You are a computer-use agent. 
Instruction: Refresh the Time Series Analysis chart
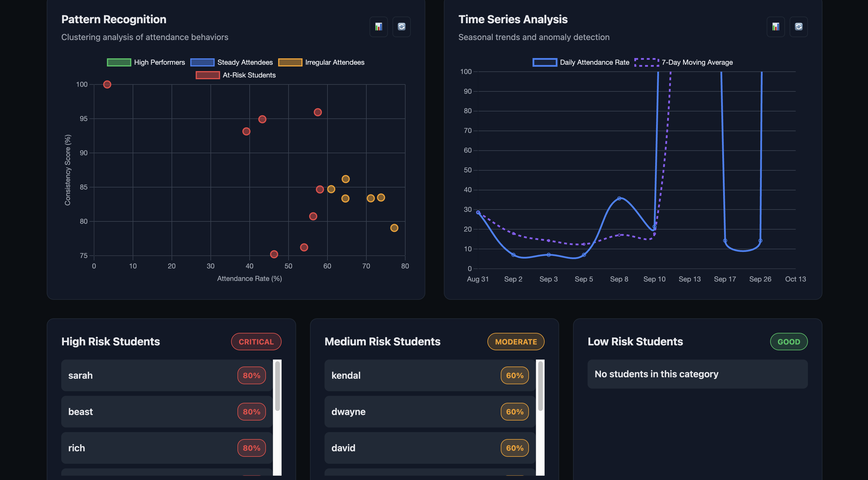coord(799,27)
